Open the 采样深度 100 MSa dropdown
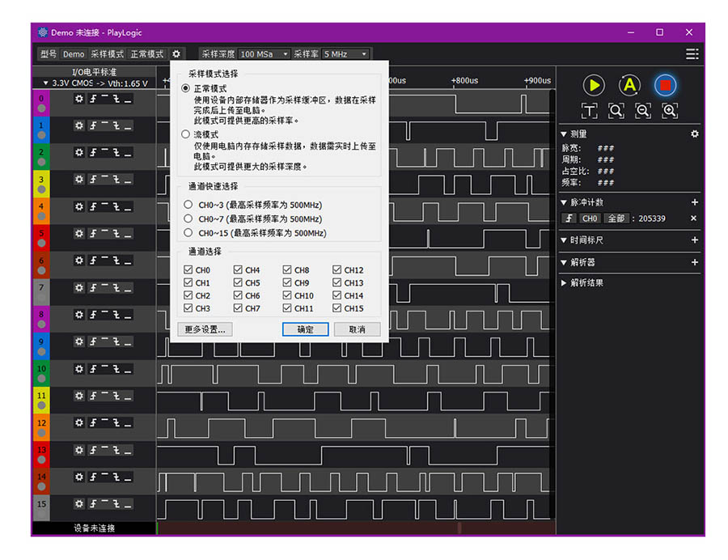728x560 pixels. click(263, 53)
